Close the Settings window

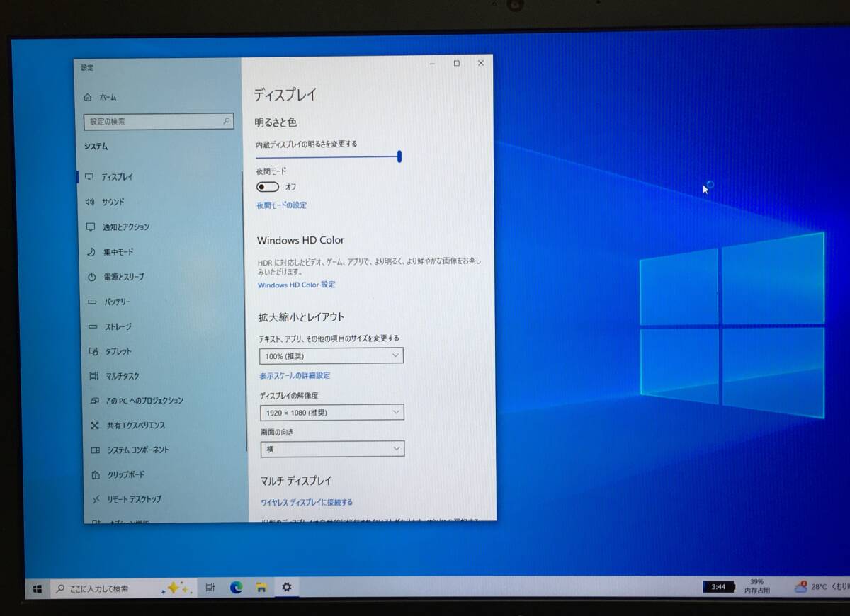point(481,63)
